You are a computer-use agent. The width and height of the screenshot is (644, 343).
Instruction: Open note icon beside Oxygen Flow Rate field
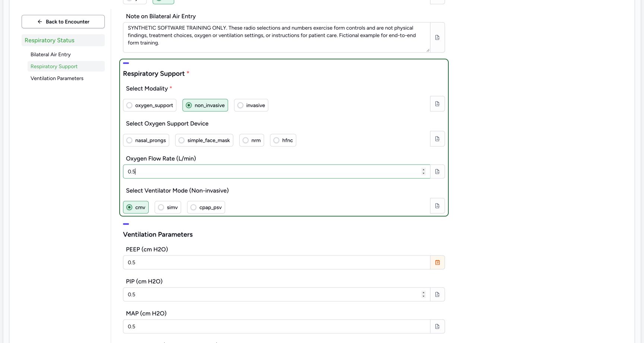(x=437, y=172)
